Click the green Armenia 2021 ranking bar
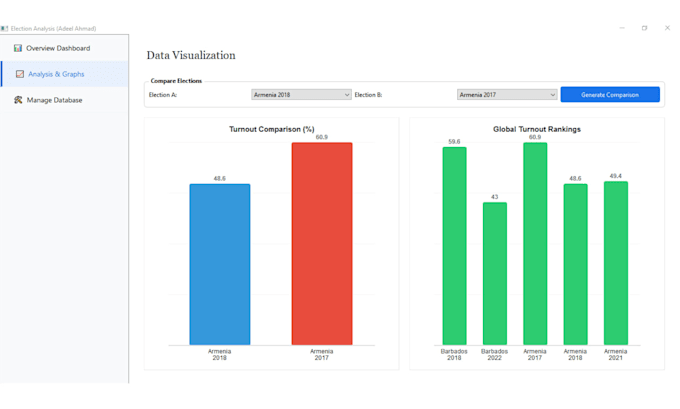Viewport: 680px width, 409px height. [x=616, y=263]
